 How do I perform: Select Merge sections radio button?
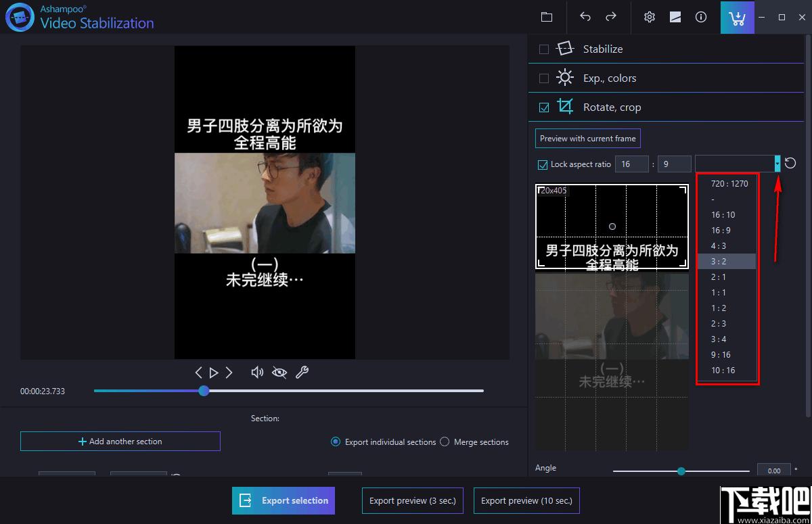point(445,442)
